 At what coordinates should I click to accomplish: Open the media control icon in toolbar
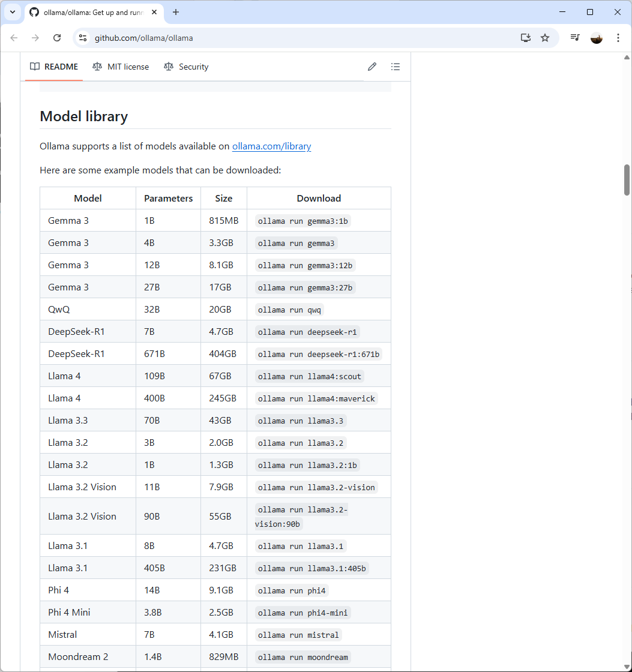pyautogui.click(x=575, y=38)
